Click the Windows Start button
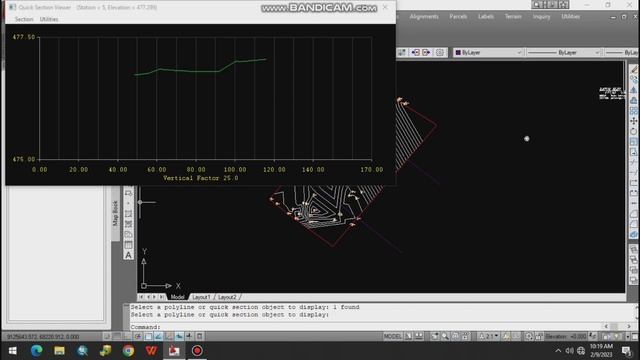Screen dimensions: 640x360 13,351
